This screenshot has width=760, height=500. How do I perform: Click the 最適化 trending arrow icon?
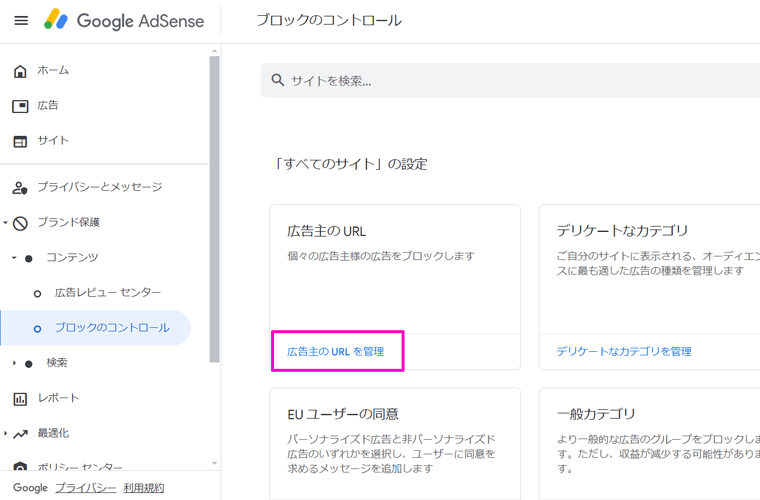click(20, 434)
